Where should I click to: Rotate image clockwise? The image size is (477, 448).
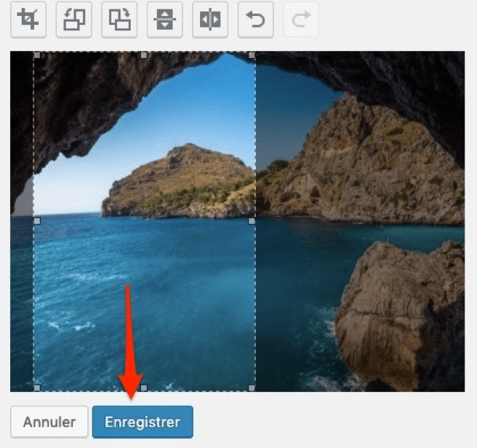[x=119, y=20]
